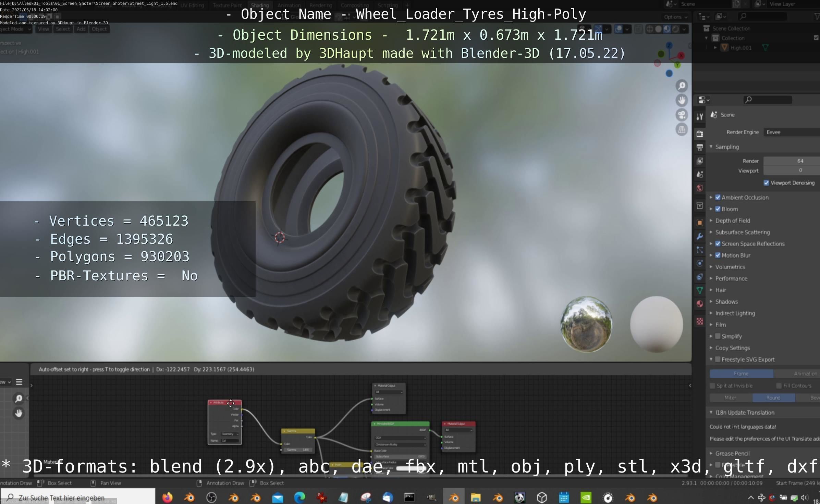Switch to the Animation workspace tab
Viewport: 820px width, 504px height.
289,5
